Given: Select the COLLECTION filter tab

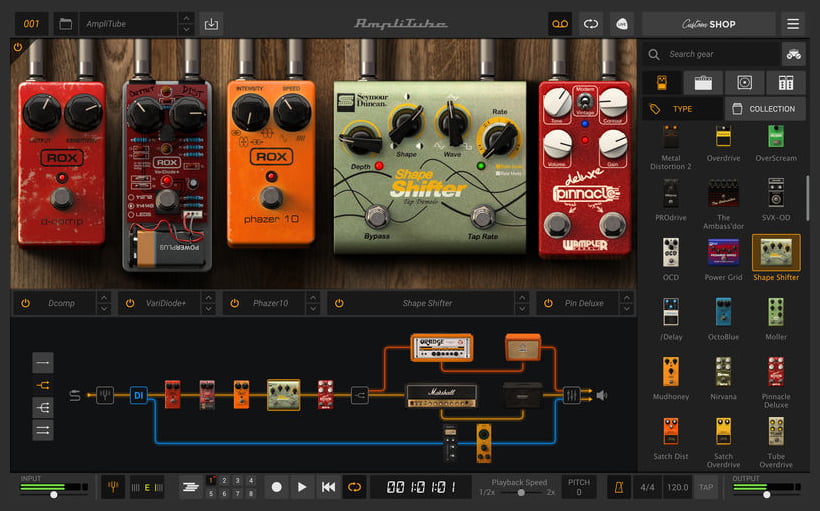Looking at the screenshot, I should tap(765, 109).
